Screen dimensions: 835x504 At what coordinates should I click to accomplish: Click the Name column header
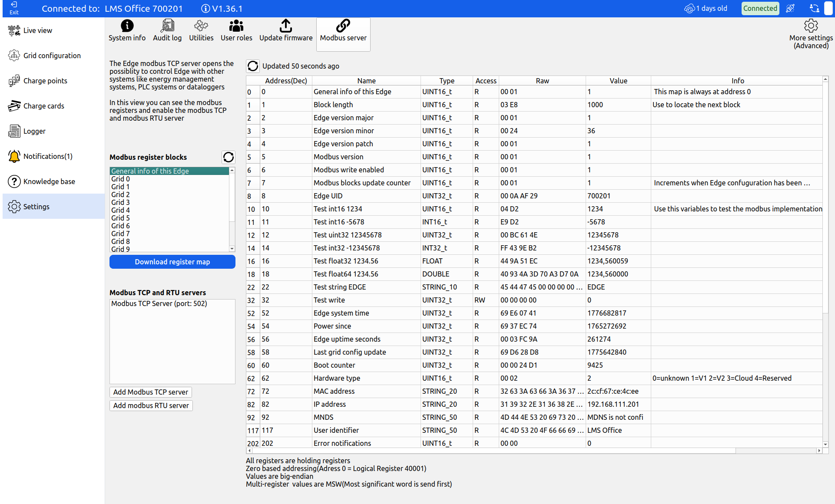click(x=366, y=81)
